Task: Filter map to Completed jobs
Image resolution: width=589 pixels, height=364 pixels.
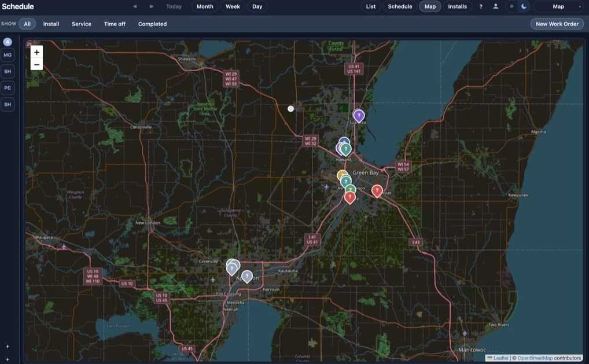Action: coord(153,24)
